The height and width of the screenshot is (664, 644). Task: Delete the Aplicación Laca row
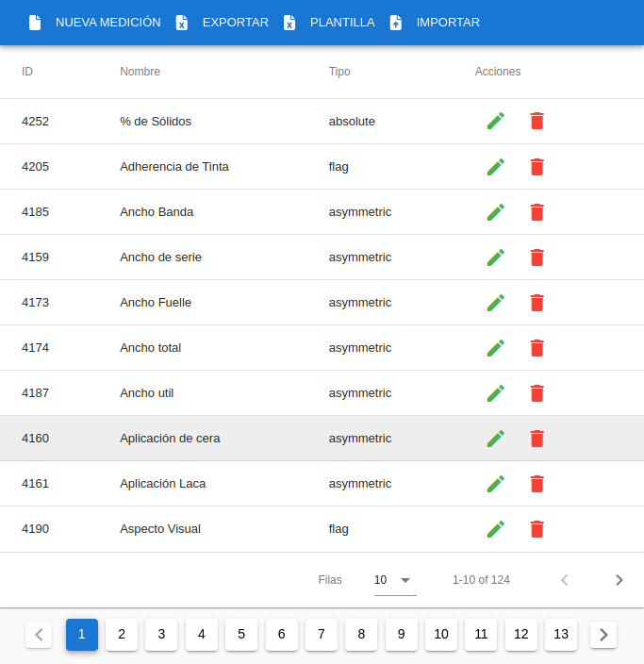(x=537, y=484)
